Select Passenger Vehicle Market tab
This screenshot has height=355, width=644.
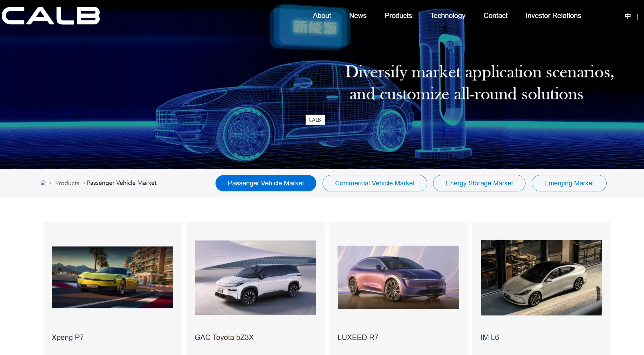click(x=266, y=183)
